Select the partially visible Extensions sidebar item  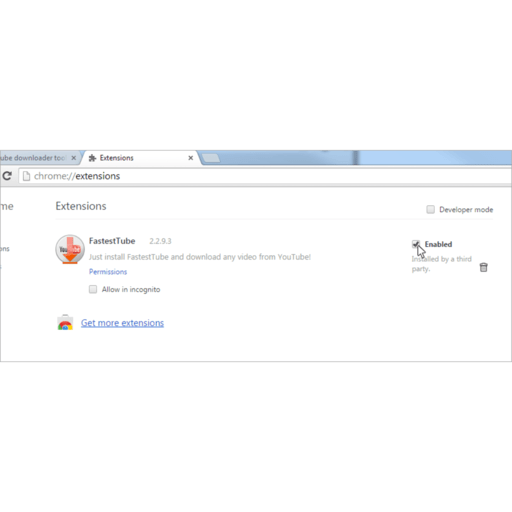pyautogui.click(x=5, y=249)
